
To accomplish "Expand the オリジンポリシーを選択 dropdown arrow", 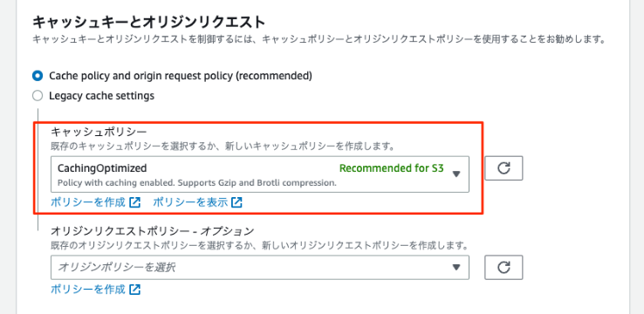I will (x=456, y=268).
